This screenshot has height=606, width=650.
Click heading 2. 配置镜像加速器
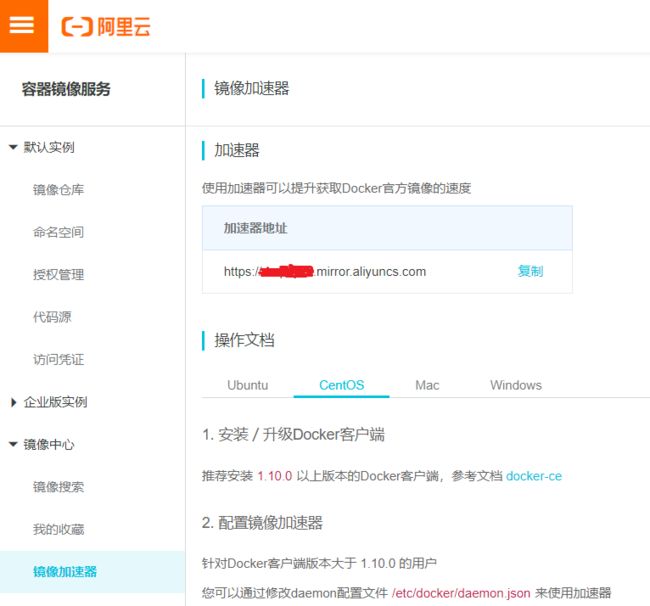coord(262,523)
